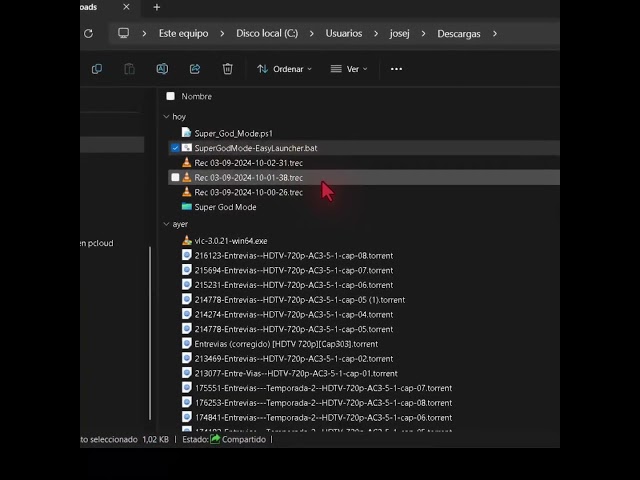
Task: Click the vlc-3.0.21-win64.exe installer icon
Action: (x=187, y=240)
